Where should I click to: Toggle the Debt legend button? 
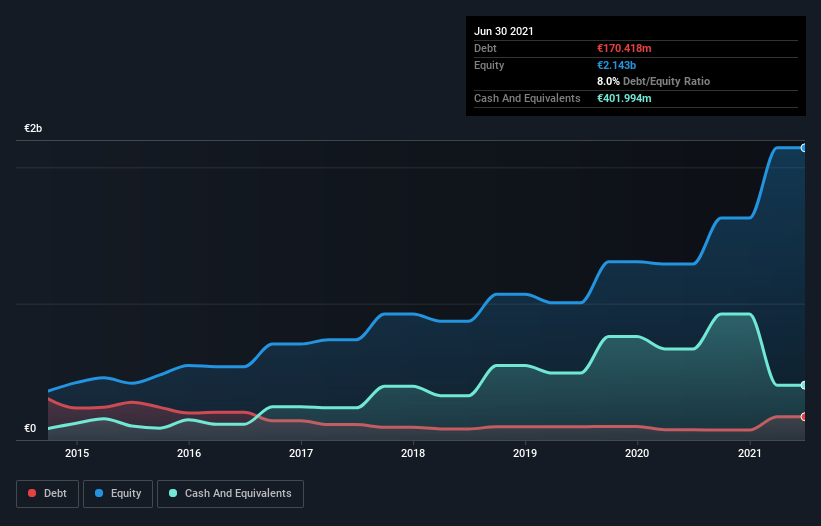pyautogui.click(x=47, y=494)
